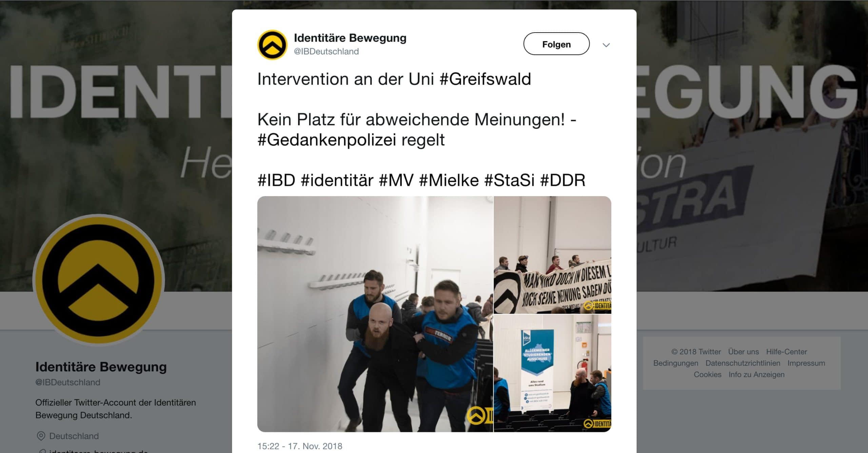Open the #Greifswald hashtag
This screenshot has width=868, height=453.
click(485, 79)
